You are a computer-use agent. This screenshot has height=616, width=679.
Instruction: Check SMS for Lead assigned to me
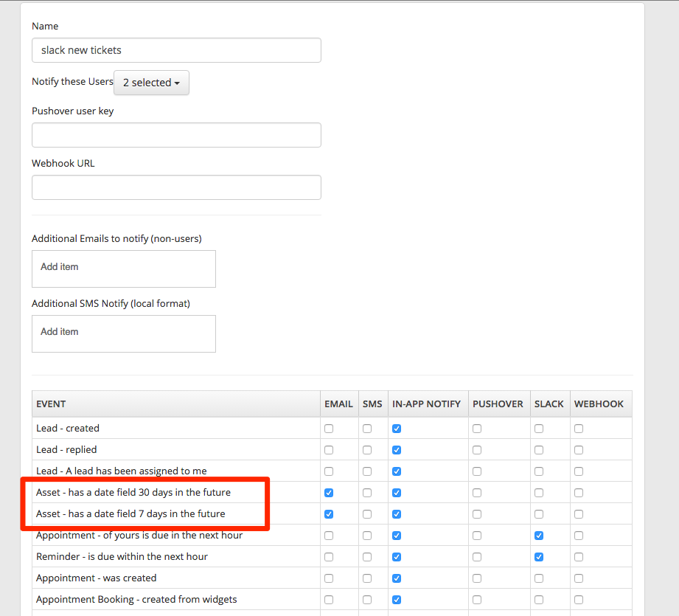click(367, 471)
